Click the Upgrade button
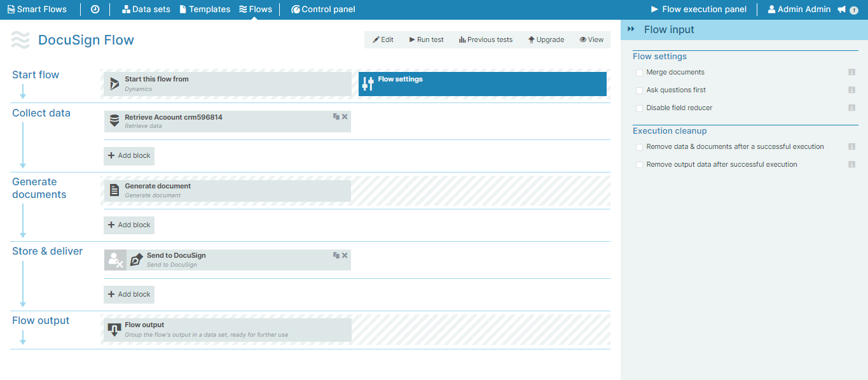The image size is (868, 380). [546, 39]
